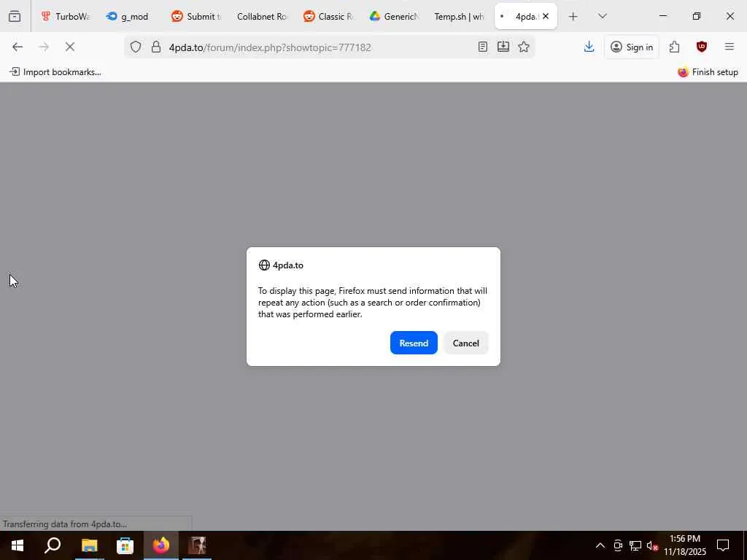The width and height of the screenshot is (747, 560).
Task: Switch to the Generic Google Drive tab
Action: click(393, 16)
